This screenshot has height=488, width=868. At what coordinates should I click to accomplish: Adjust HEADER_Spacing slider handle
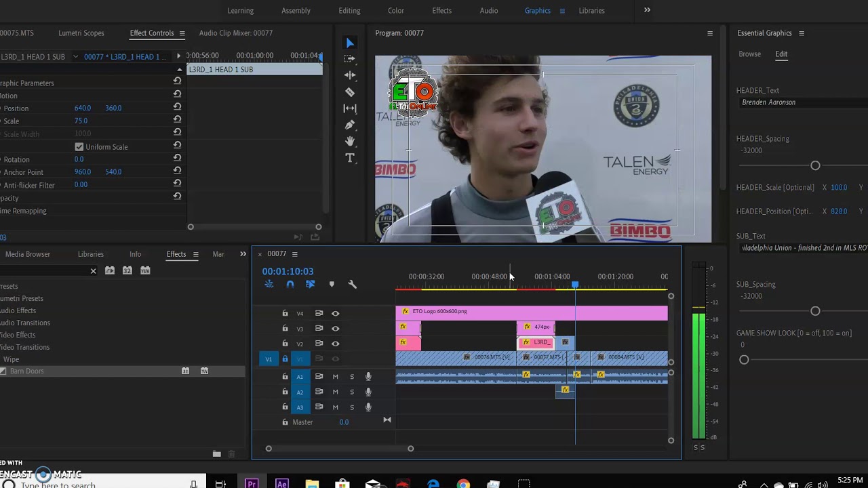pyautogui.click(x=815, y=165)
